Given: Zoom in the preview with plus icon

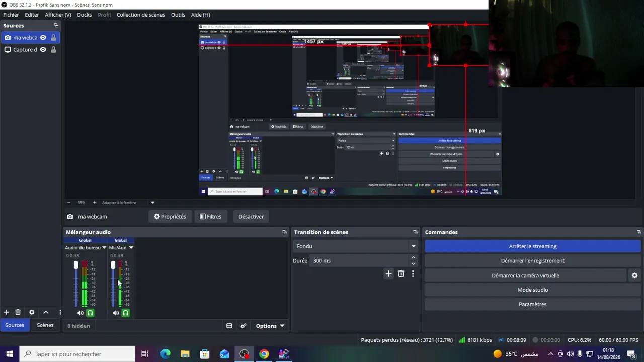Looking at the screenshot, I should 94,202.
